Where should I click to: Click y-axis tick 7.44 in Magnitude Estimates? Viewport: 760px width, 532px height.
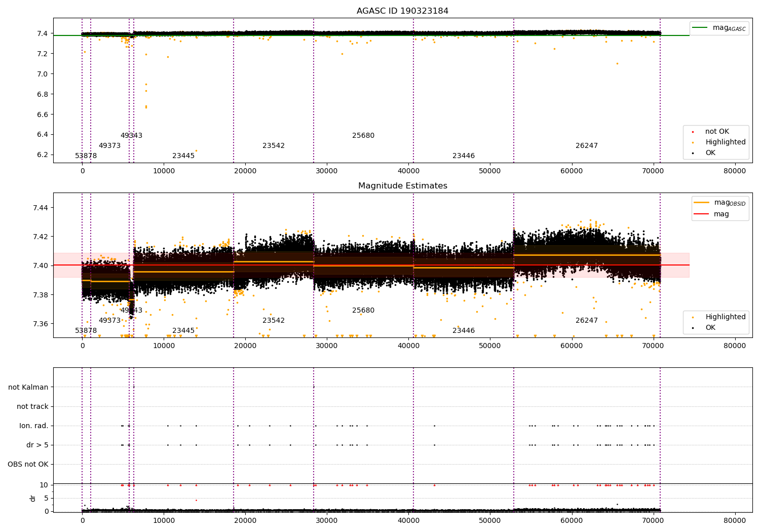[x=41, y=208]
